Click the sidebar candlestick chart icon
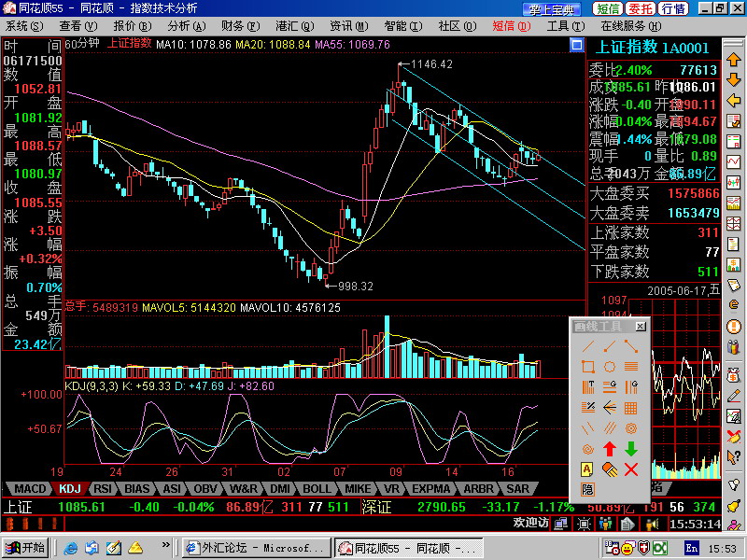This screenshot has height=560, width=747. point(734,182)
